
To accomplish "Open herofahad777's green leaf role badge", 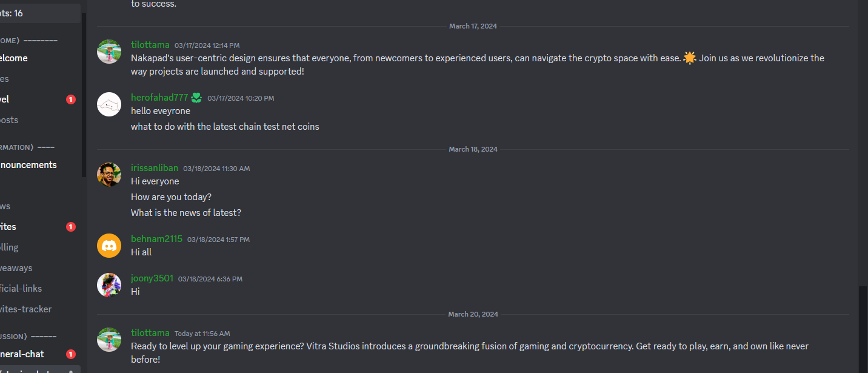I will pyautogui.click(x=196, y=97).
